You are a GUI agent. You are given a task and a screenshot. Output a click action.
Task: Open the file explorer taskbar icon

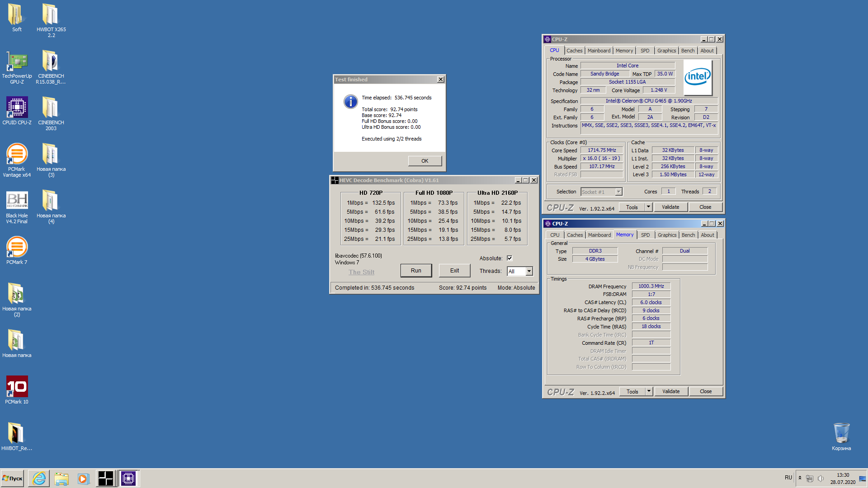[x=61, y=479]
